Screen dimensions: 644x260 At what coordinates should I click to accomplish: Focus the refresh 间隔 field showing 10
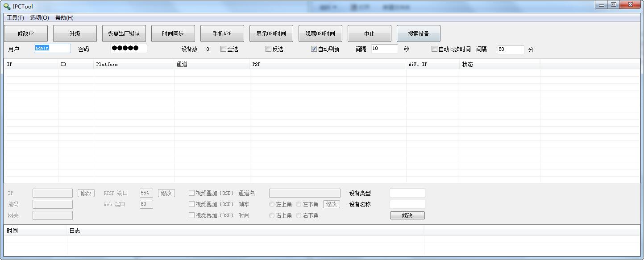coord(385,49)
